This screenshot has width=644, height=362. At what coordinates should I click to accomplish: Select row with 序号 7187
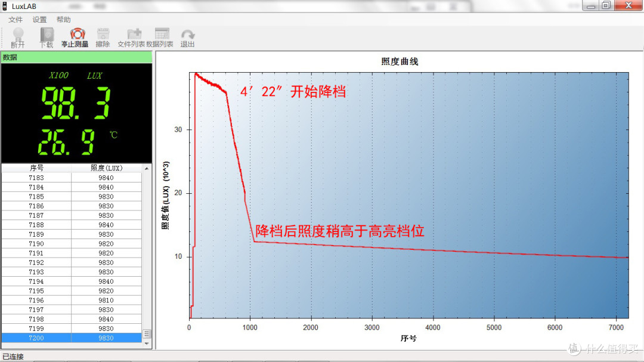(72, 215)
